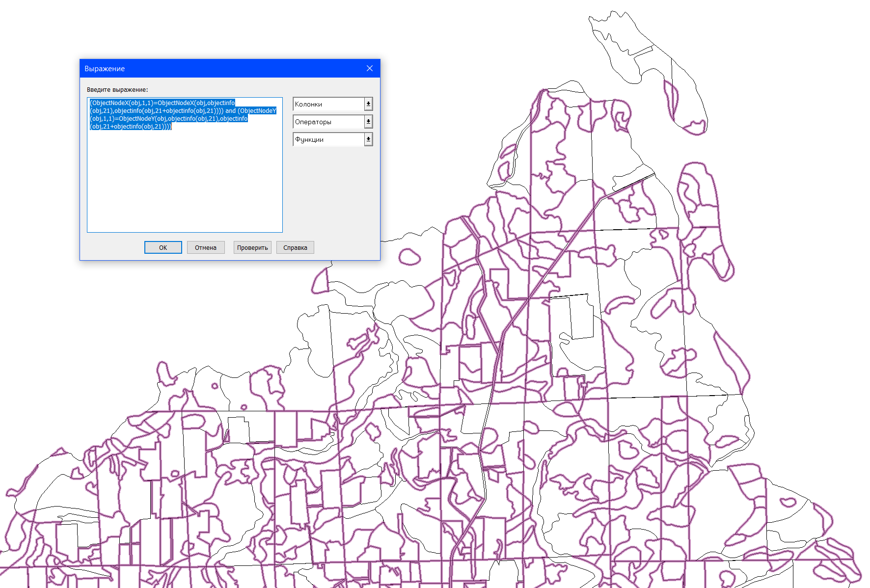Image resolution: width=870 pixels, height=588 pixels.
Task: Verify the expression with Проверить
Action: [x=252, y=247]
